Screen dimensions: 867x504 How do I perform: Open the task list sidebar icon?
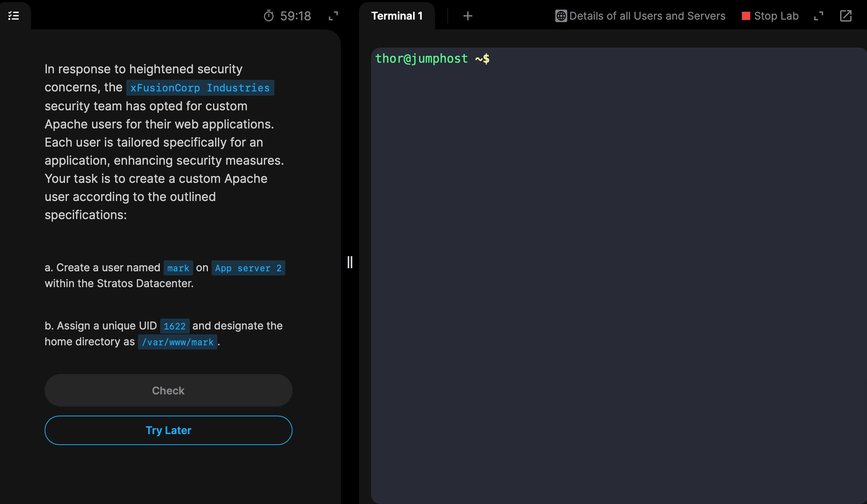click(14, 16)
